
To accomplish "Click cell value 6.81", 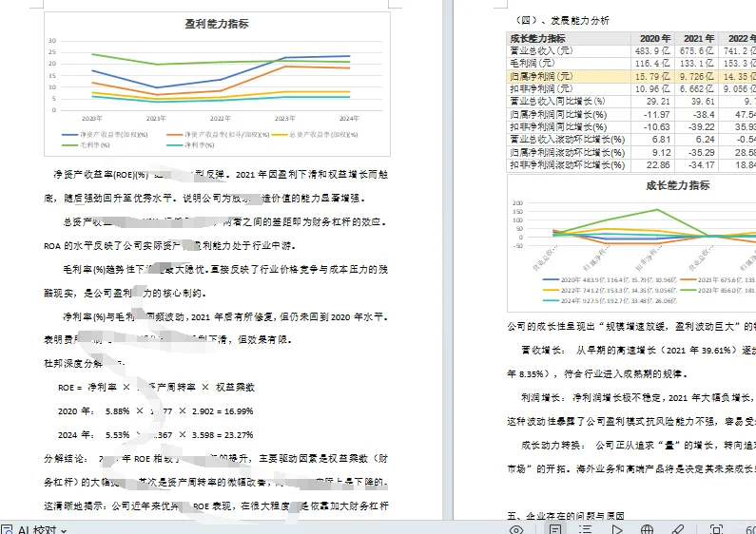I will pos(652,140).
